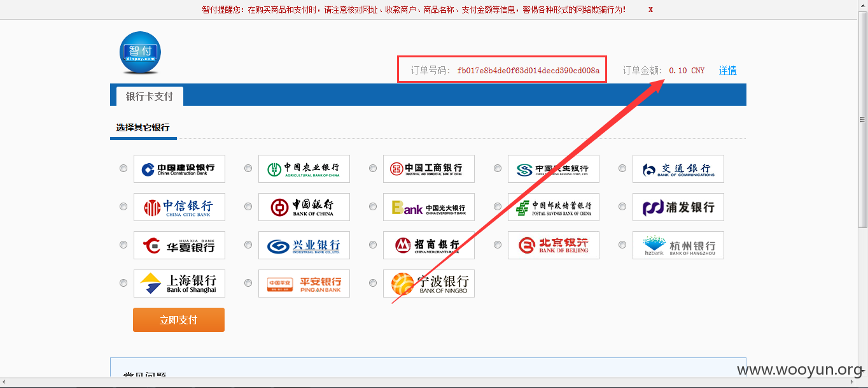Select Bank of China radio button
The width and height of the screenshot is (868, 388).
point(248,207)
